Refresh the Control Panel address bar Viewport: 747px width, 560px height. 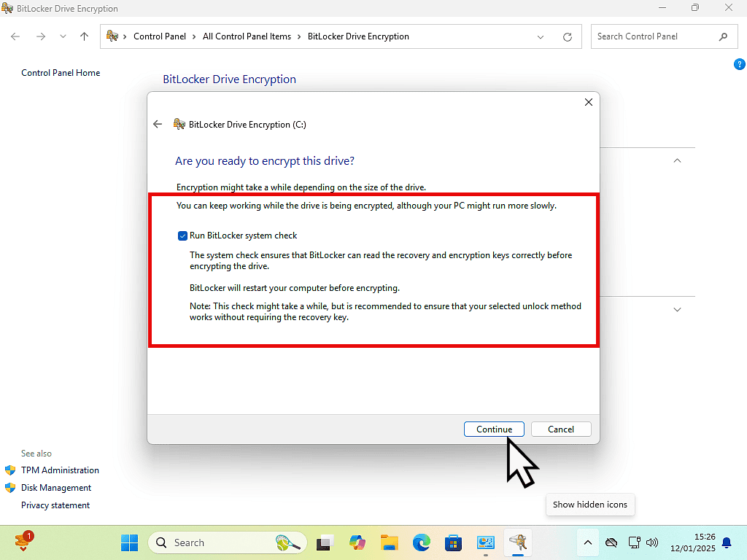[x=568, y=36]
